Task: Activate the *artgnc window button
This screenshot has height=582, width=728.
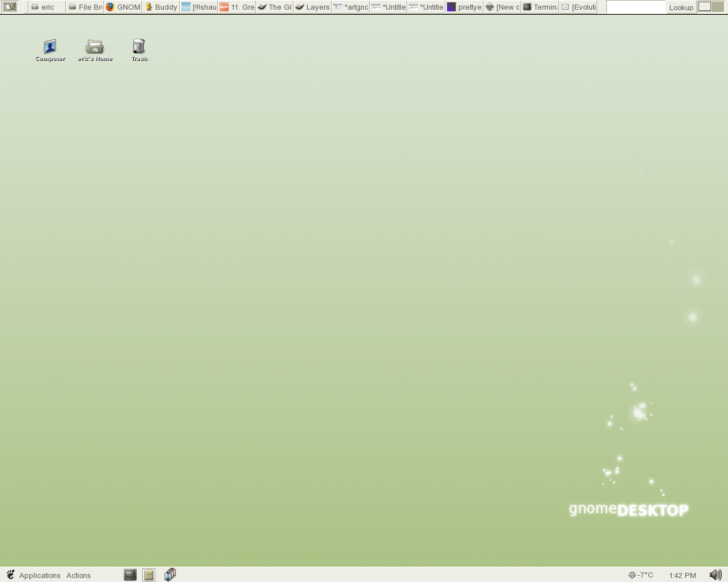Action: [350, 7]
